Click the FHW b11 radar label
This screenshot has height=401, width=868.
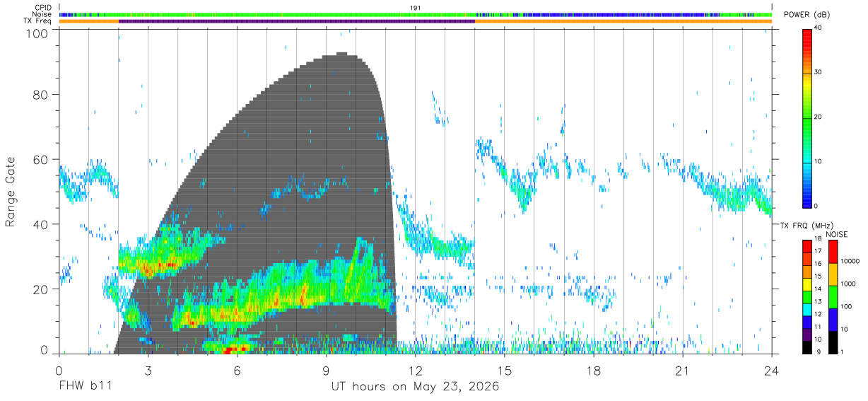85,387
